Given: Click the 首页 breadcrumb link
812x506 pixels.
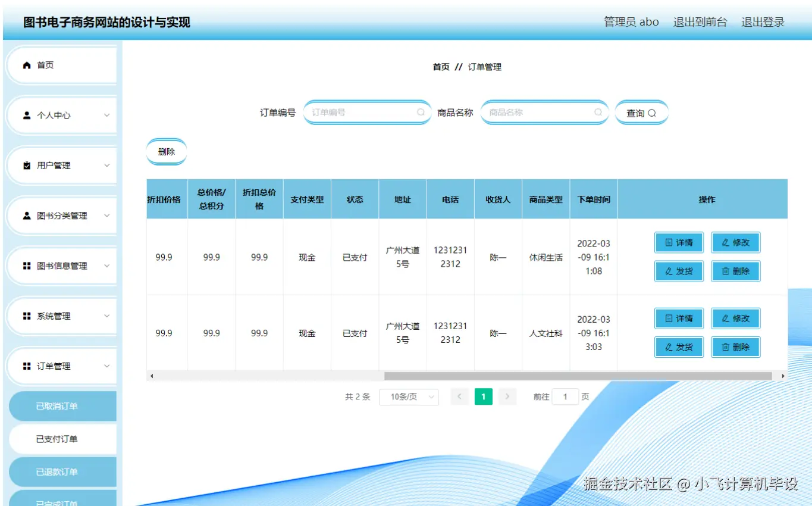Looking at the screenshot, I should [x=441, y=67].
